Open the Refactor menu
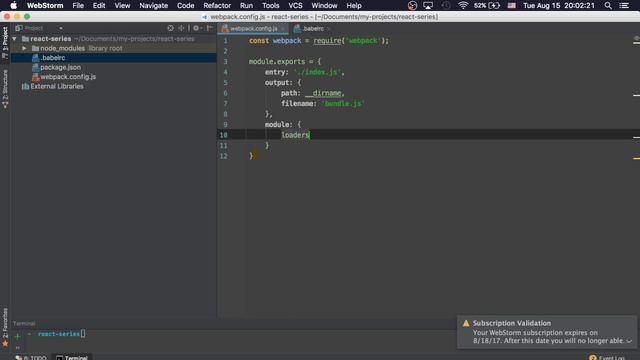 (x=217, y=6)
